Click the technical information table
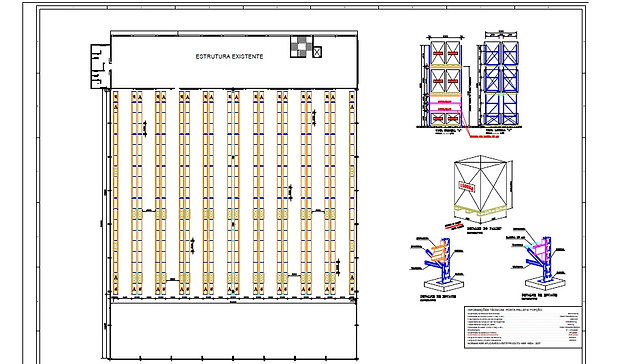The width and height of the screenshot is (626, 364). tap(523, 327)
